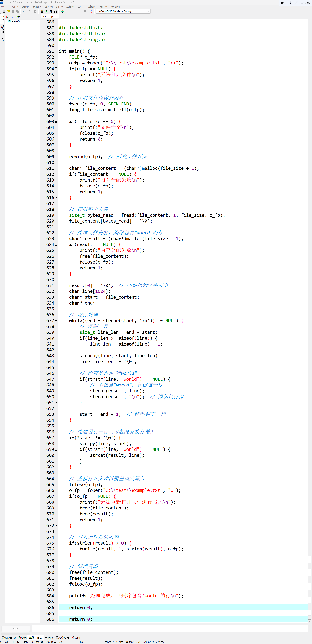Click the GBK encoding status bar entry
312x644 pixels.
click(81, 642)
